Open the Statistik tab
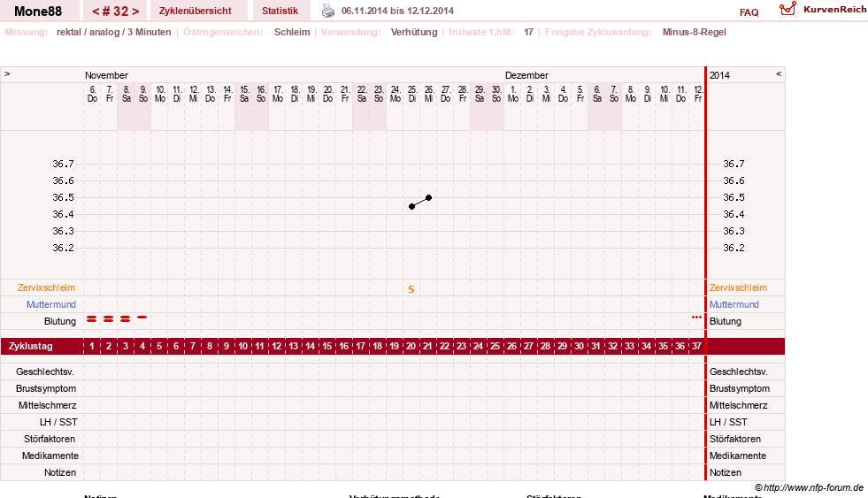 pos(280,11)
